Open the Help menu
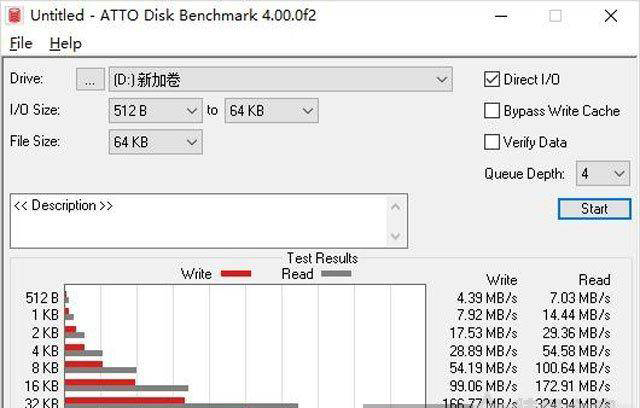640x408 pixels. (x=65, y=44)
